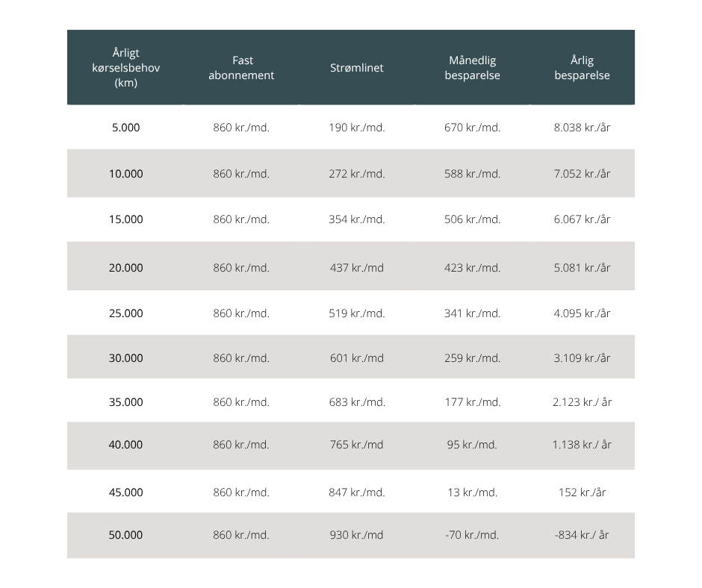The width and height of the screenshot is (702, 588).
Task: Click the 'Fast abonnement' column header
Action: [x=241, y=68]
